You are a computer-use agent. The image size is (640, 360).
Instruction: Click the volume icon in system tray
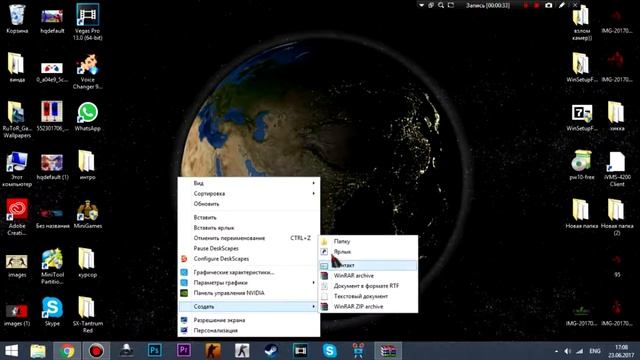tap(567, 351)
